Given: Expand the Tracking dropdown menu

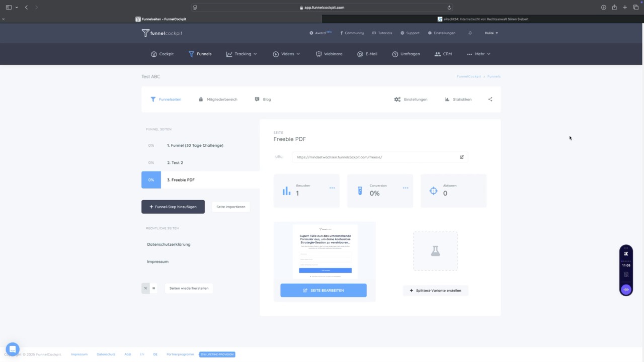Looking at the screenshot, I should (242, 54).
